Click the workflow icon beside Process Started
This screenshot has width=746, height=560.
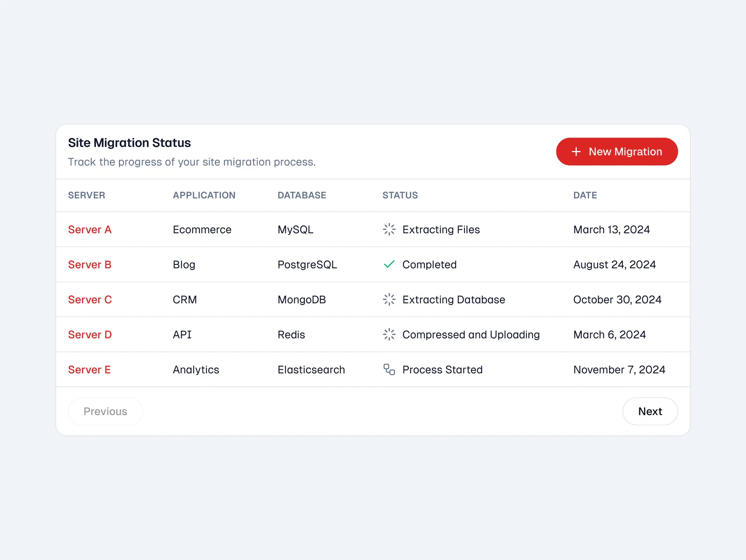[x=389, y=369]
